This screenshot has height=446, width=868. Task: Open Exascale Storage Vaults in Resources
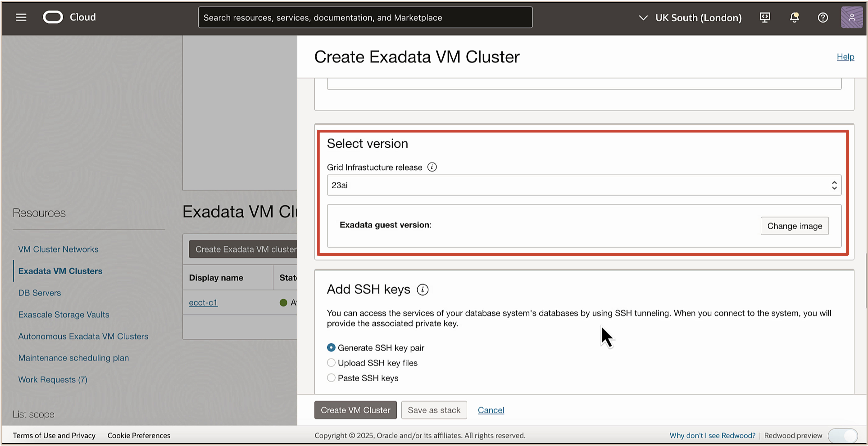tap(64, 314)
